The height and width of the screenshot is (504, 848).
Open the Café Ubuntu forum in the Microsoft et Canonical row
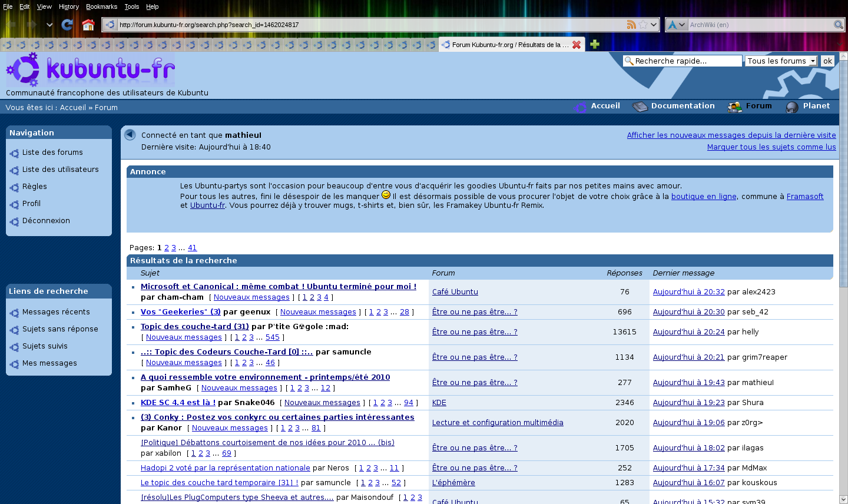click(x=455, y=291)
